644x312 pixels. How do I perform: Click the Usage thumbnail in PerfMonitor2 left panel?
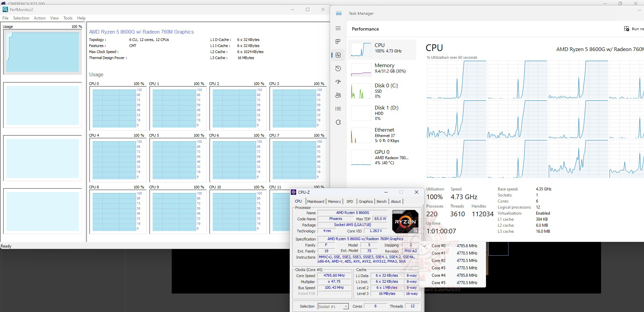click(43, 52)
